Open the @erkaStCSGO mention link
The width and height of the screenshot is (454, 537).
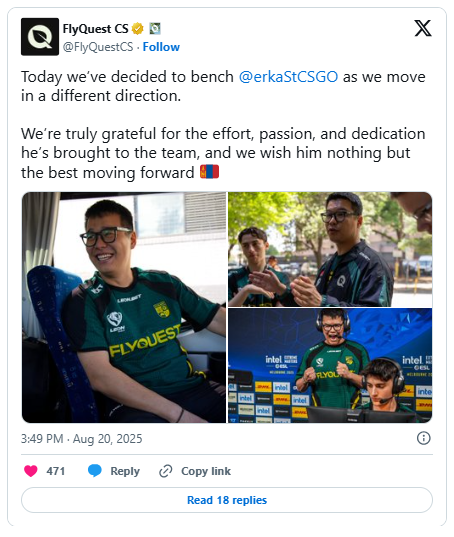click(x=288, y=77)
